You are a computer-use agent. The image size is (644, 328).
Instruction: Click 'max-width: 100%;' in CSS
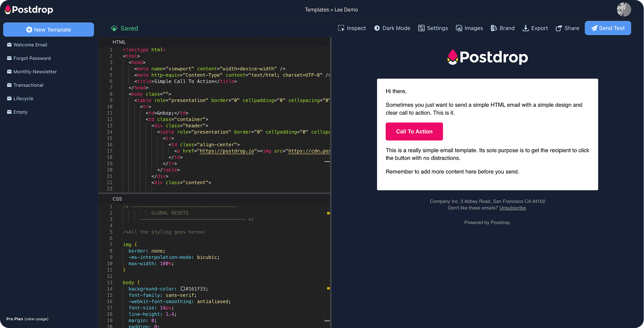pos(151,264)
